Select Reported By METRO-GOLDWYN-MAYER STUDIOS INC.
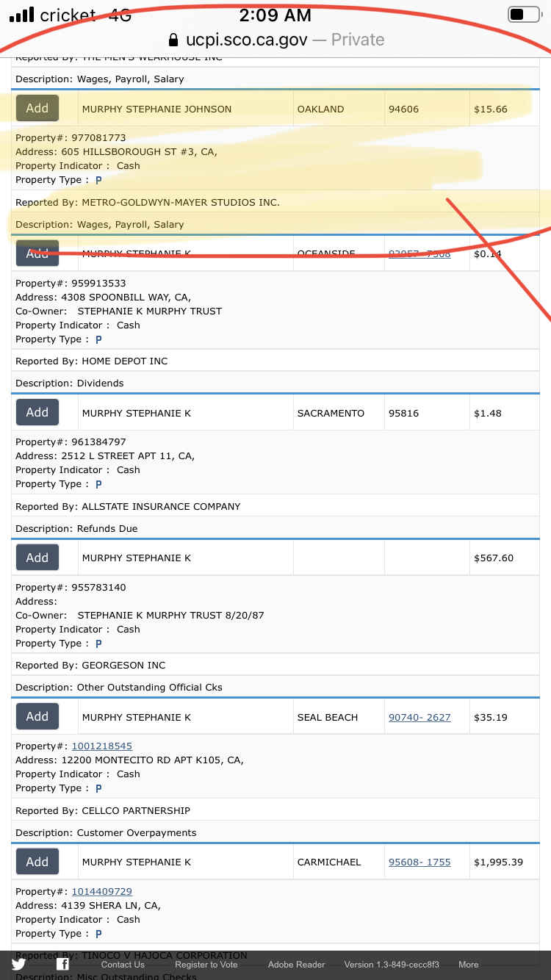This screenshot has width=551, height=980. 148,203
